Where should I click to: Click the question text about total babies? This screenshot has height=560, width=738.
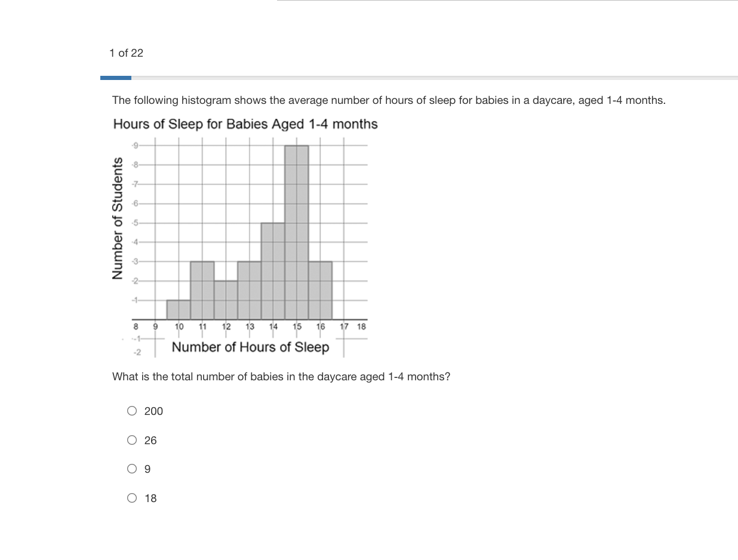pyautogui.click(x=281, y=377)
